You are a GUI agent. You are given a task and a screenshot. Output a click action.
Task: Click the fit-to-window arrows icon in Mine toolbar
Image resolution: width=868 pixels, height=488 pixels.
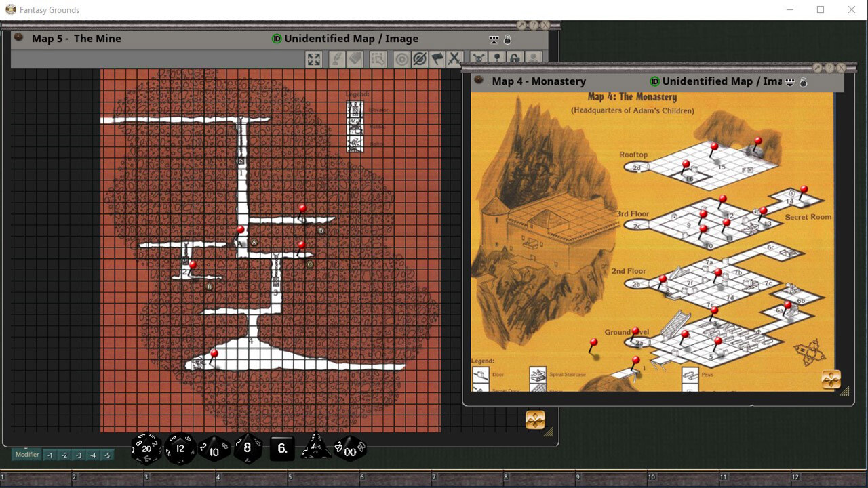(313, 60)
